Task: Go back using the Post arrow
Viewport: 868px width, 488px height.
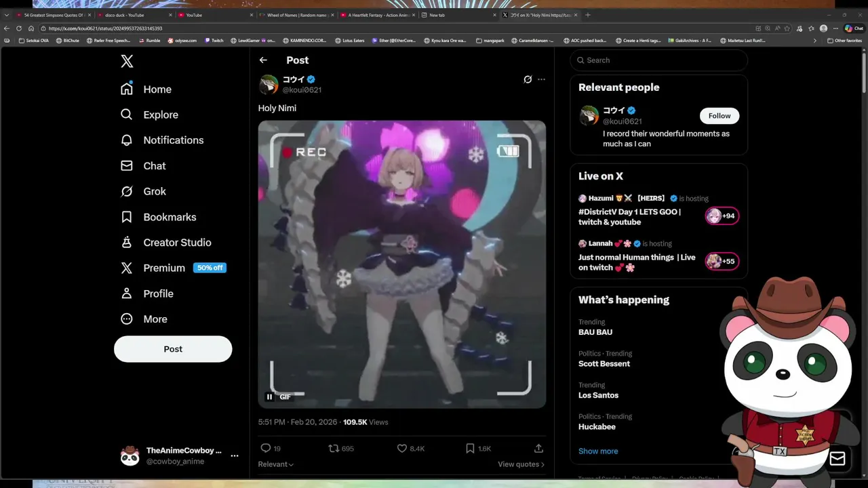Action: coord(263,60)
